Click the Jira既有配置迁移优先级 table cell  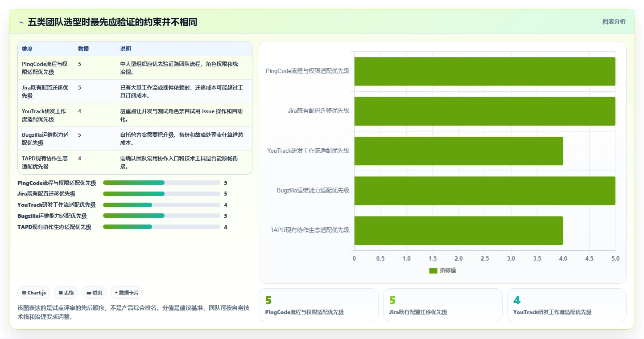coord(45,91)
